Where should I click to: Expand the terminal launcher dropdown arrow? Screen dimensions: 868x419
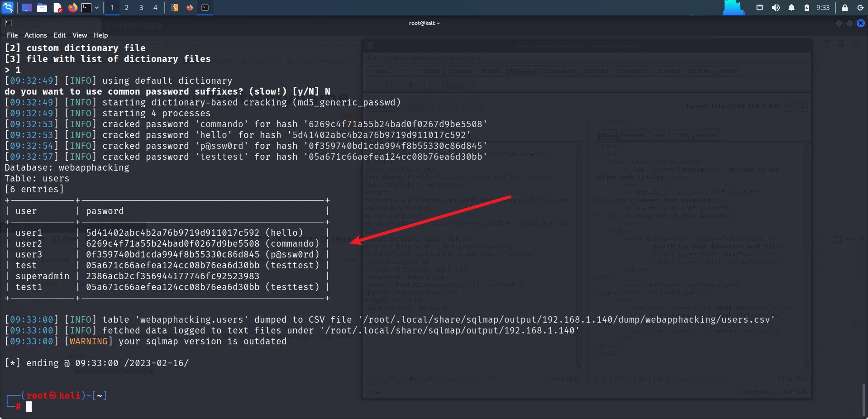(97, 8)
